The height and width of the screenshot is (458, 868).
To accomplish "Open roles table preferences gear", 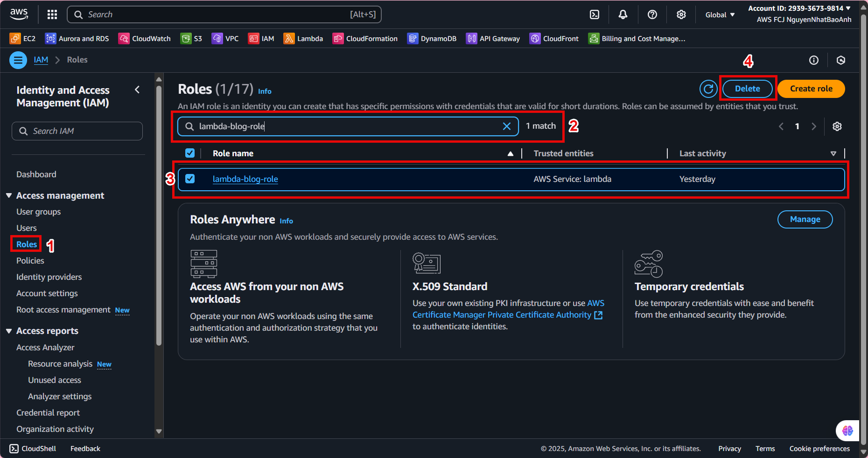I will click(837, 126).
